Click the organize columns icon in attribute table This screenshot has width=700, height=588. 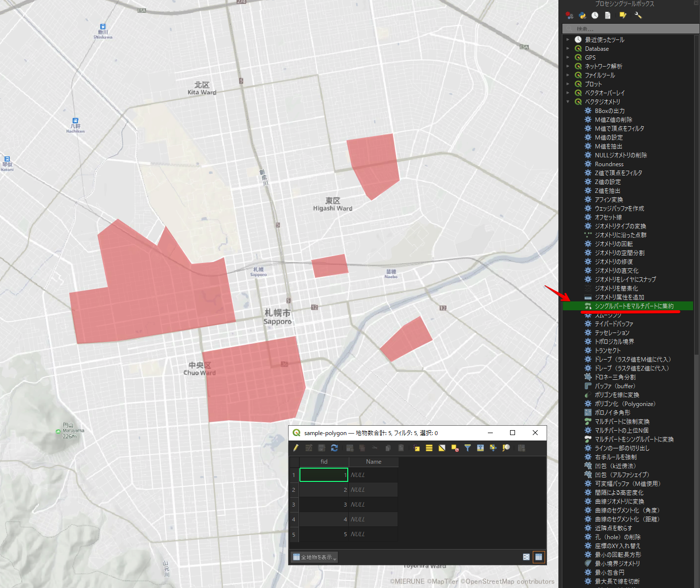click(521, 448)
